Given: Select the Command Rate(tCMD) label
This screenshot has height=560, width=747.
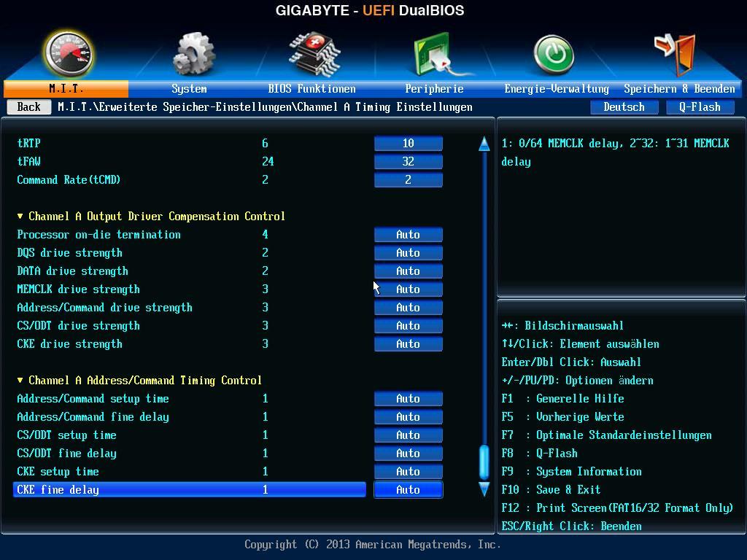Looking at the screenshot, I should coord(69,179).
